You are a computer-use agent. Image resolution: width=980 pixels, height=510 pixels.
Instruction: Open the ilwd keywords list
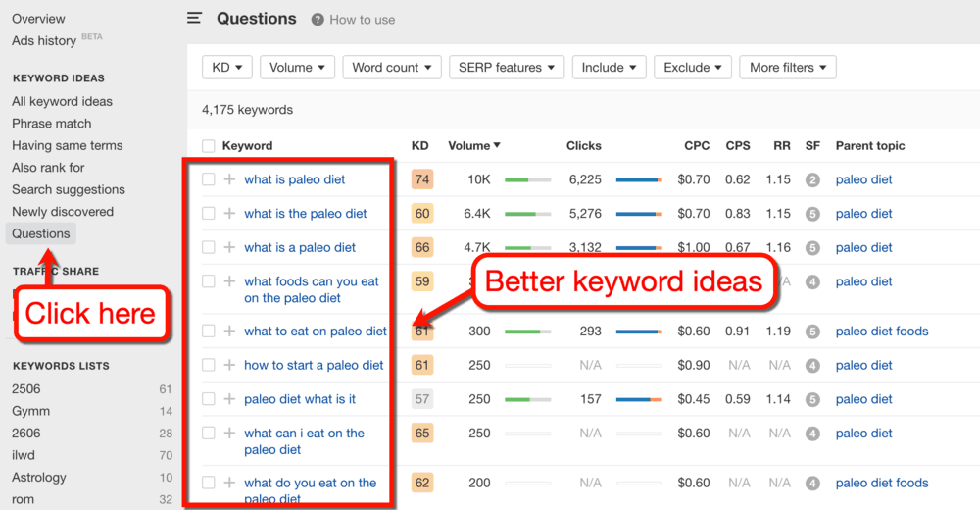tap(24, 455)
